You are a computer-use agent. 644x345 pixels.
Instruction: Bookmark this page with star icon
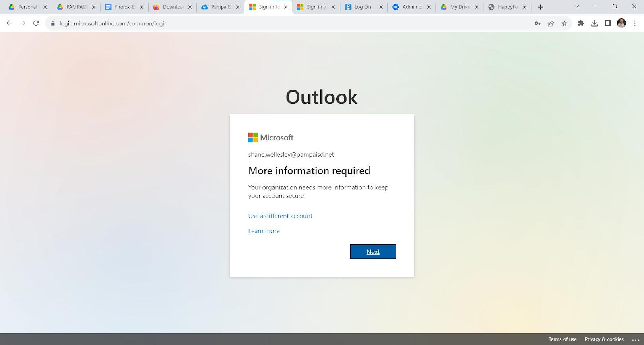(x=564, y=23)
